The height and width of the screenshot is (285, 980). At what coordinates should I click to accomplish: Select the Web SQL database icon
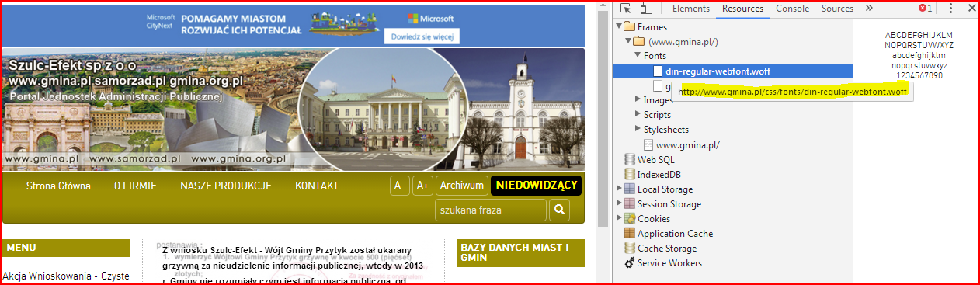tap(630, 159)
